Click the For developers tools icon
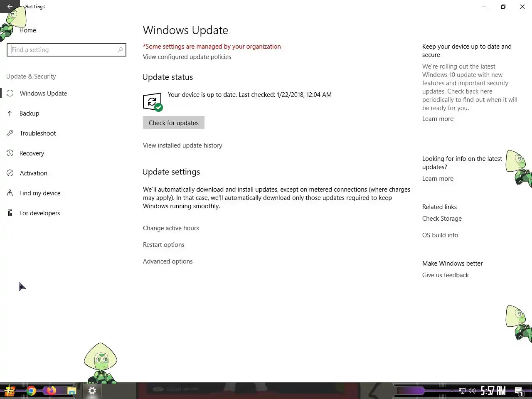This screenshot has height=399, width=532. coord(10,213)
